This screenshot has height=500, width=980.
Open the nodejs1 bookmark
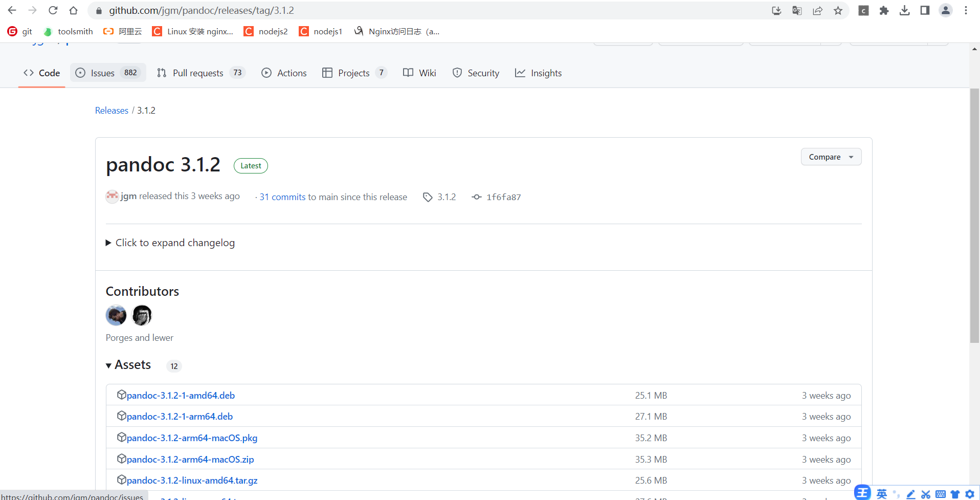click(321, 31)
